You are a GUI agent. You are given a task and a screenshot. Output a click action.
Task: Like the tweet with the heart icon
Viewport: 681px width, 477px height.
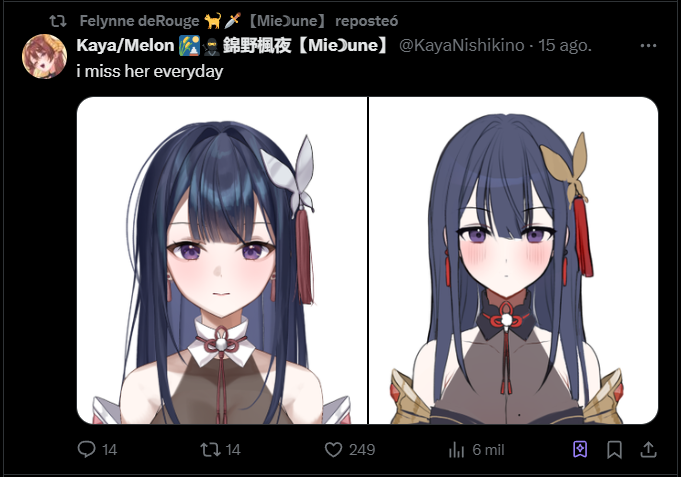coord(334,450)
